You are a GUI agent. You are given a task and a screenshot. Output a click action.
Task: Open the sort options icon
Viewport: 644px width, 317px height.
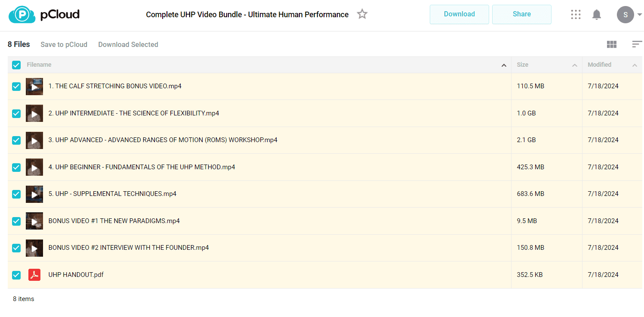637,44
